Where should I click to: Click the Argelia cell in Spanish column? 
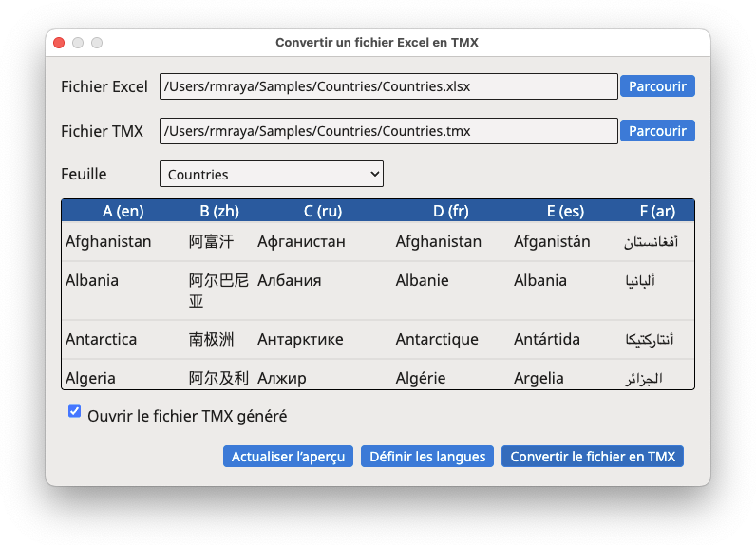[539, 378]
